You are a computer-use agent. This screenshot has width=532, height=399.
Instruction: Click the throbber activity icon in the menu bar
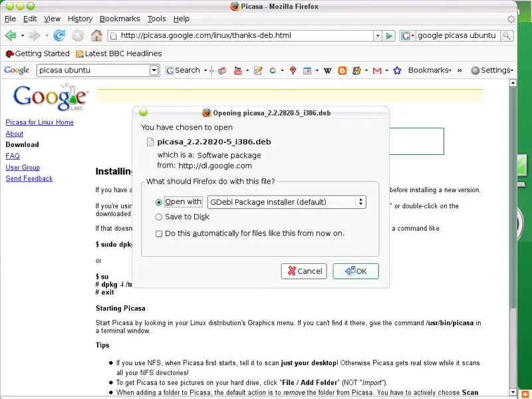pyautogui.click(x=511, y=19)
